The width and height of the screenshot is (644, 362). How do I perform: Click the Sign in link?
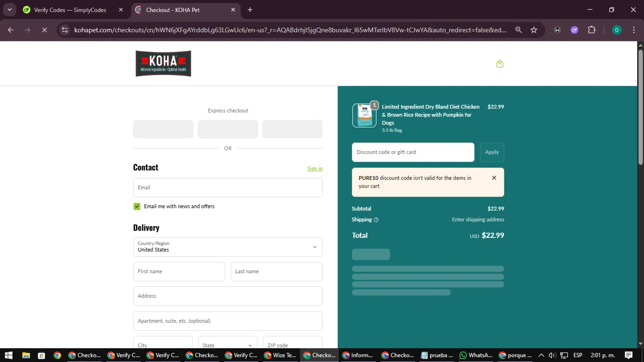click(315, 169)
